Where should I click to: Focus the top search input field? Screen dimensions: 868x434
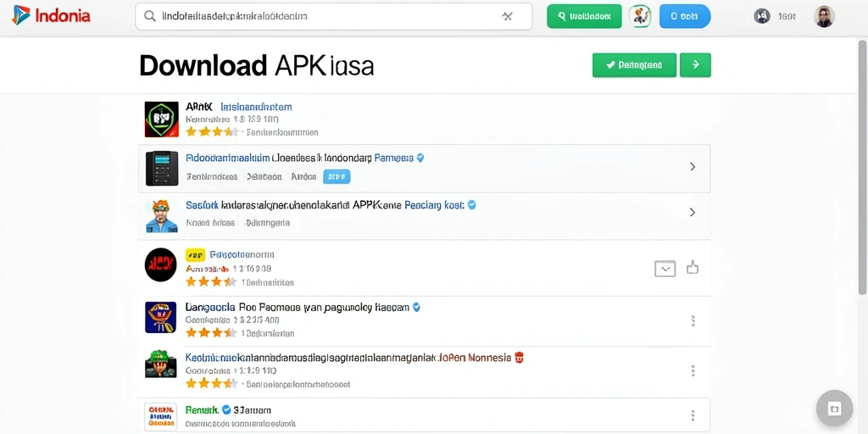point(334,17)
